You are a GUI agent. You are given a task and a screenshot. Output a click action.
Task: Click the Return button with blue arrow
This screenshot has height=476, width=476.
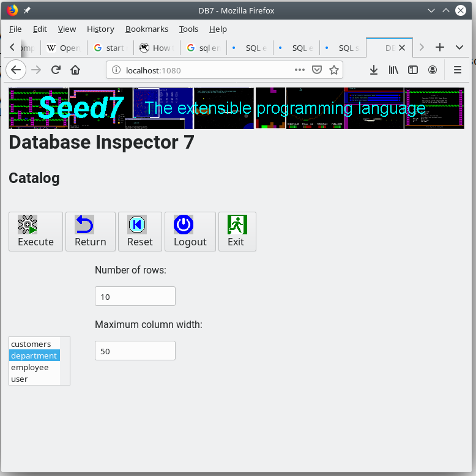click(x=90, y=231)
